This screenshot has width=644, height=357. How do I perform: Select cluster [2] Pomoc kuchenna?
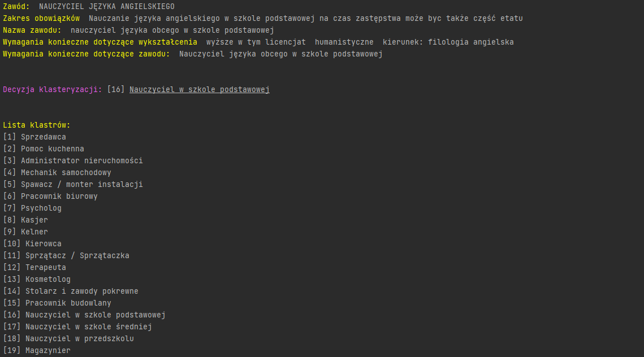[52, 149]
